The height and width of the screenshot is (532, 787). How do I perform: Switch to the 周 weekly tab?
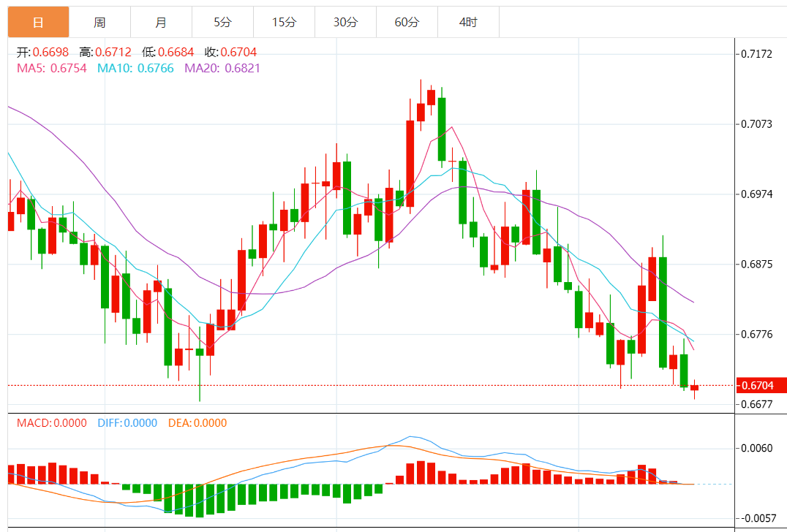[99, 22]
